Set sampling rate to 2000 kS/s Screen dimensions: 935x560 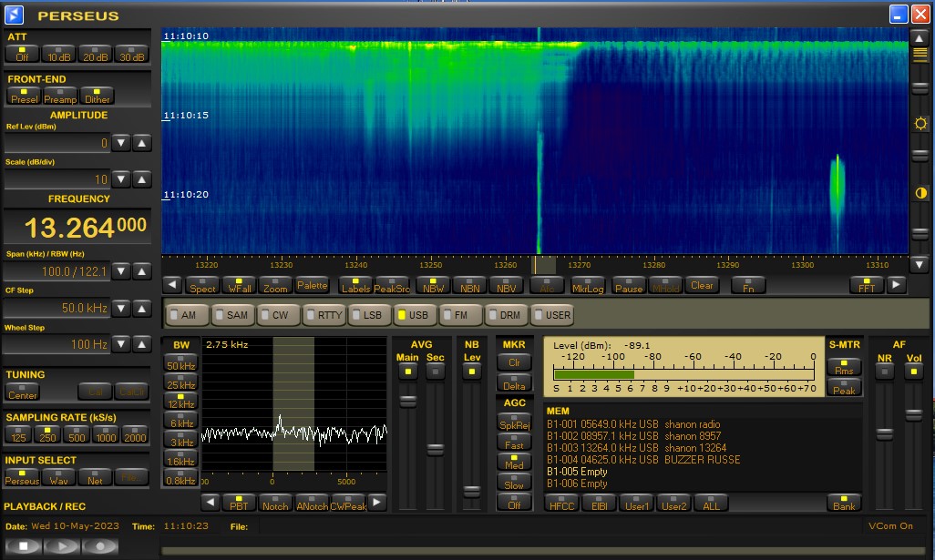click(x=135, y=434)
